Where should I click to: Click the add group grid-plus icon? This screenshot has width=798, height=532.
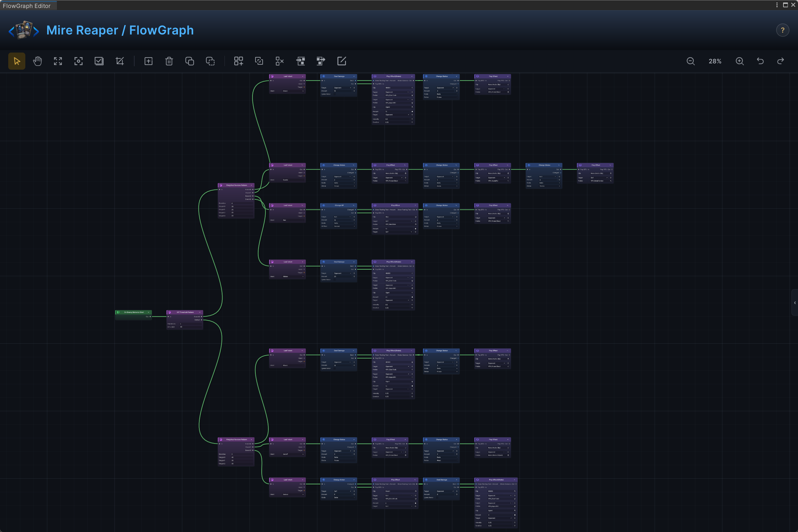(238, 61)
